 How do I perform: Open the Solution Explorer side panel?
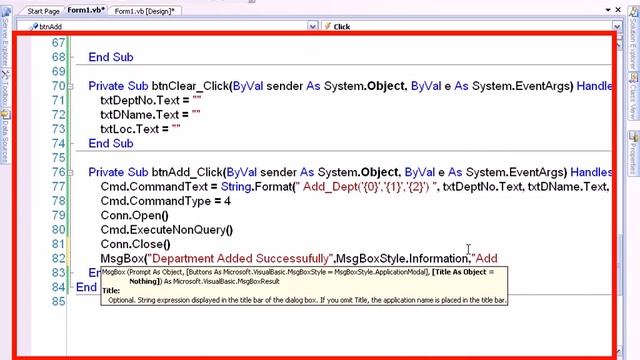point(633,39)
